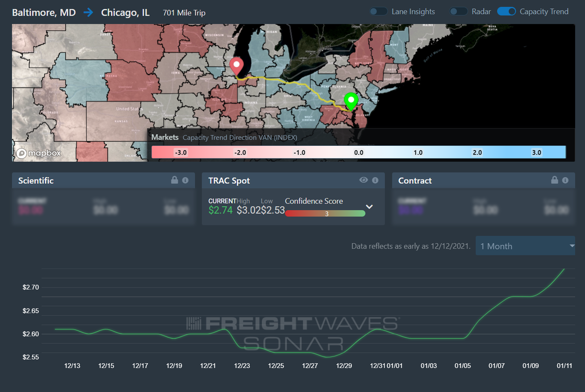Click the Confidence Score label
The height and width of the screenshot is (392, 585).
point(314,201)
